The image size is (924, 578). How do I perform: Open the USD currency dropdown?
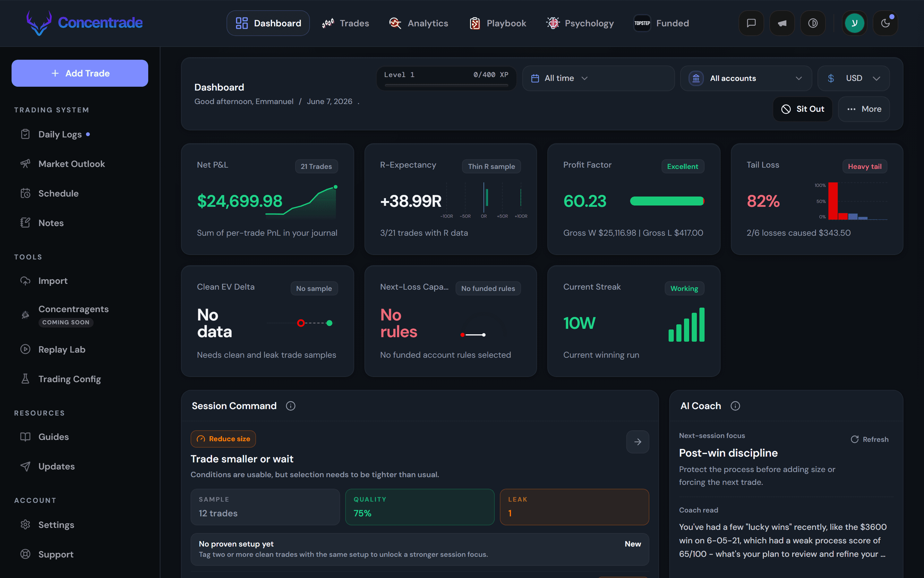pos(853,78)
